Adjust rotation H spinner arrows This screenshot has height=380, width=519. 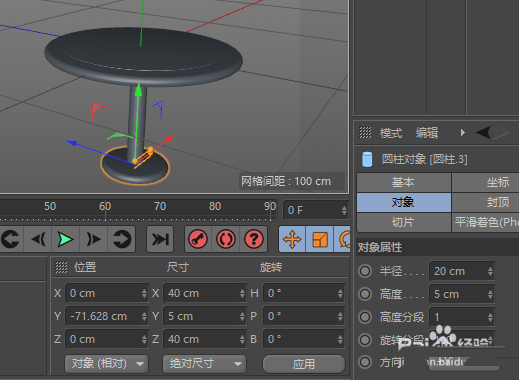[340, 293]
